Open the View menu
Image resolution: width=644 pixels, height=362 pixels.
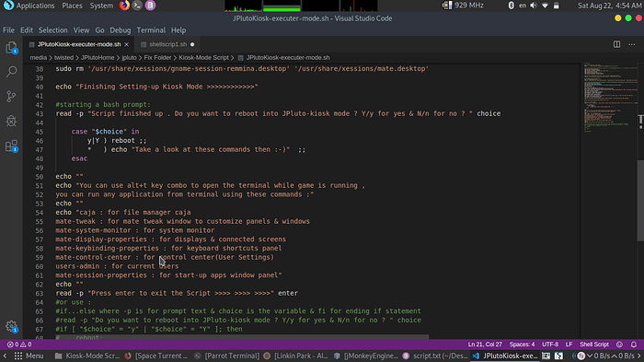(x=81, y=30)
